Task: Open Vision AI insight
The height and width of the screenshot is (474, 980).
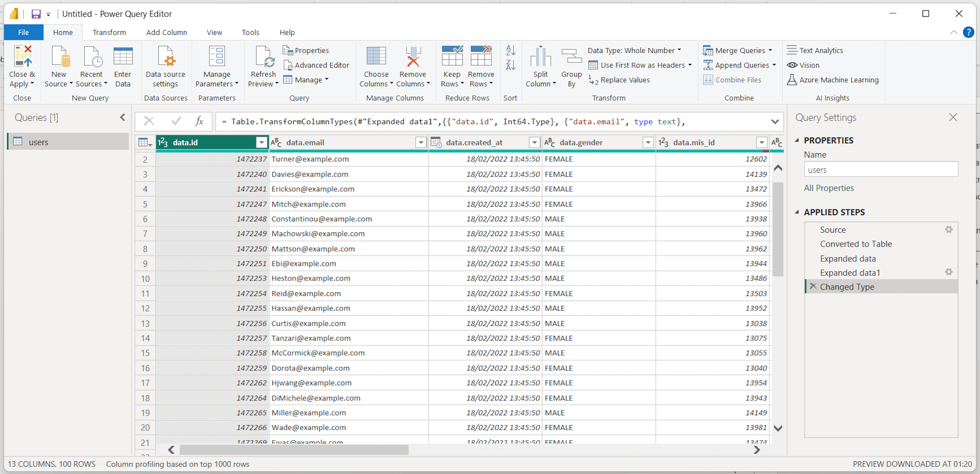Action: coord(803,65)
